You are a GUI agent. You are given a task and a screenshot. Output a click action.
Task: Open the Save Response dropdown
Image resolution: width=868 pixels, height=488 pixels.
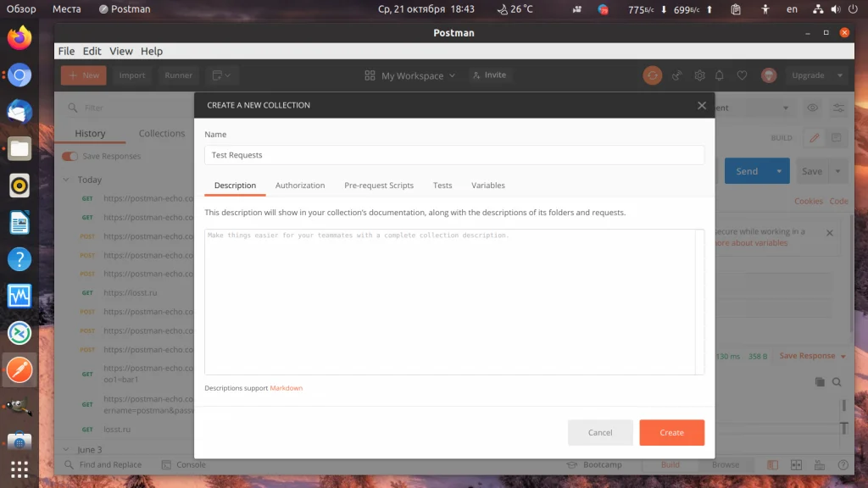812,356
